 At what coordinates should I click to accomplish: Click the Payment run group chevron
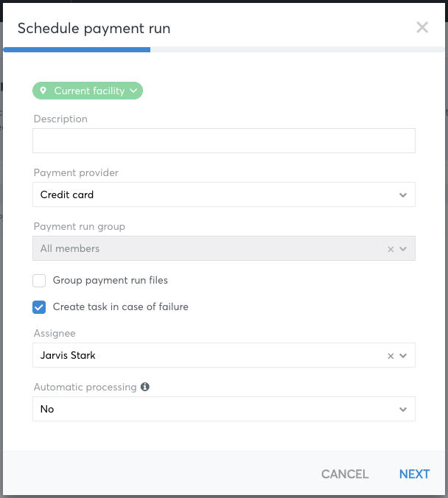click(403, 249)
